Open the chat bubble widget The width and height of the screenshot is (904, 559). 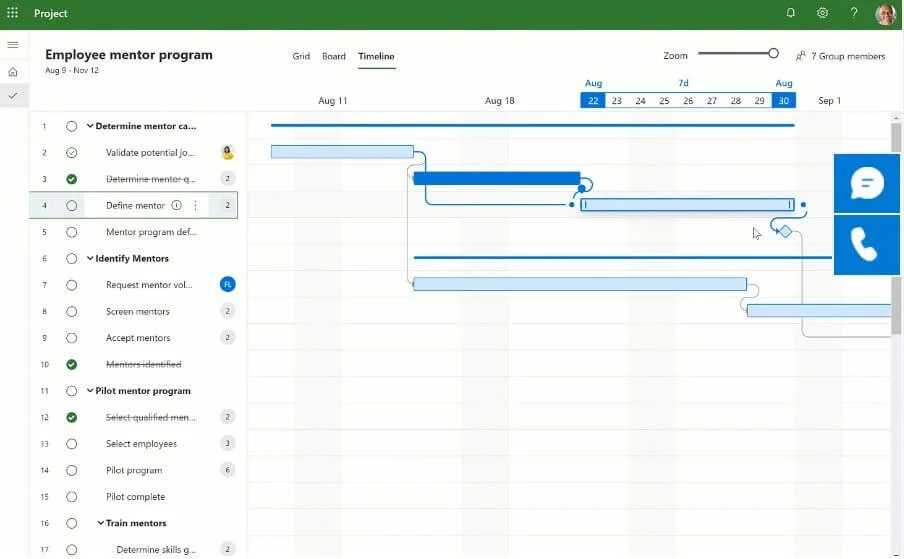867,183
